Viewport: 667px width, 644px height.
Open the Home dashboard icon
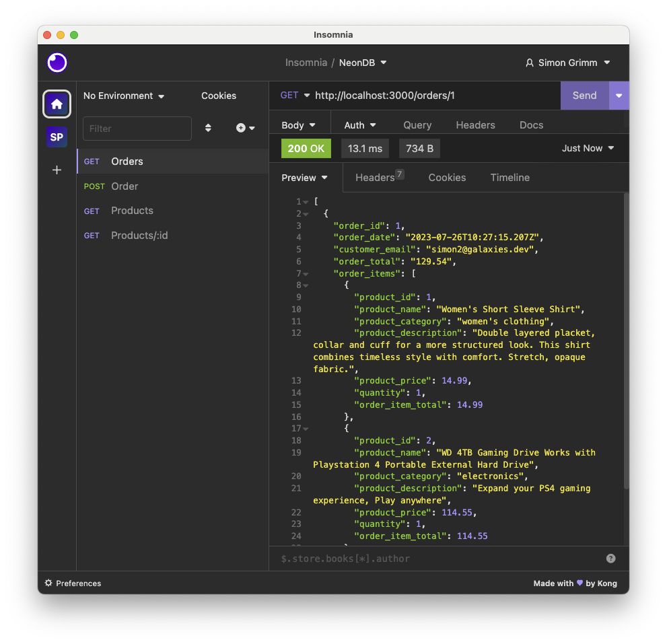tap(57, 104)
